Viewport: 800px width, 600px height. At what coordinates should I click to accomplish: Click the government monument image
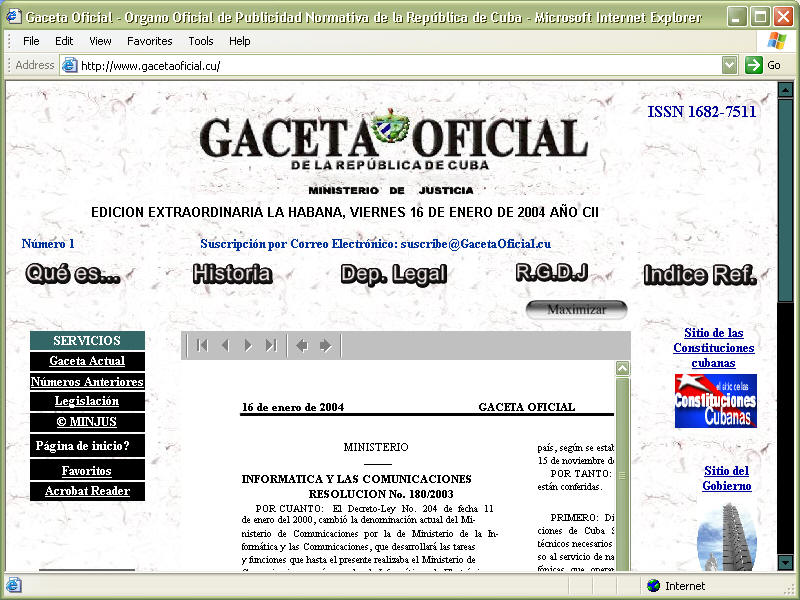point(727,537)
